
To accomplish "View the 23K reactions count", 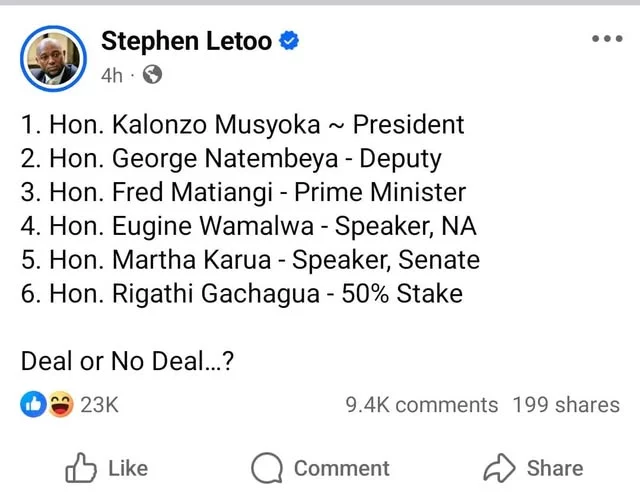I will pyautogui.click(x=99, y=404).
